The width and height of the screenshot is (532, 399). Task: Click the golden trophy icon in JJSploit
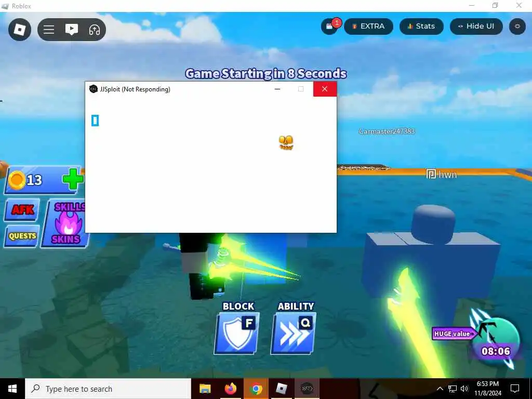(x=286, y=142)
